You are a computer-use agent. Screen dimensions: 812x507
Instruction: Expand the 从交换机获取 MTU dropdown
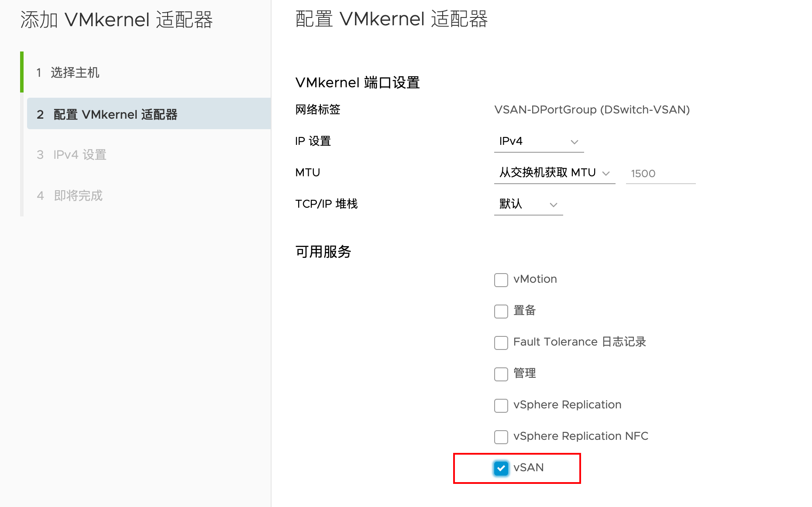(x=554, y=173)
